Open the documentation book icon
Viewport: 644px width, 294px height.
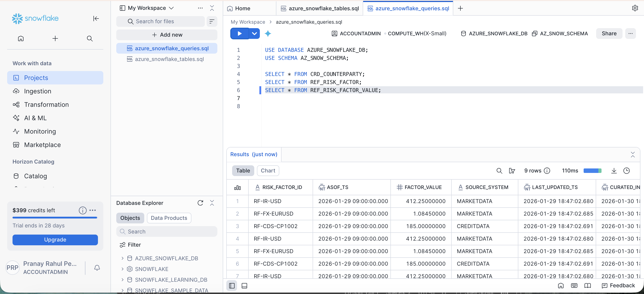click(587, 286)
